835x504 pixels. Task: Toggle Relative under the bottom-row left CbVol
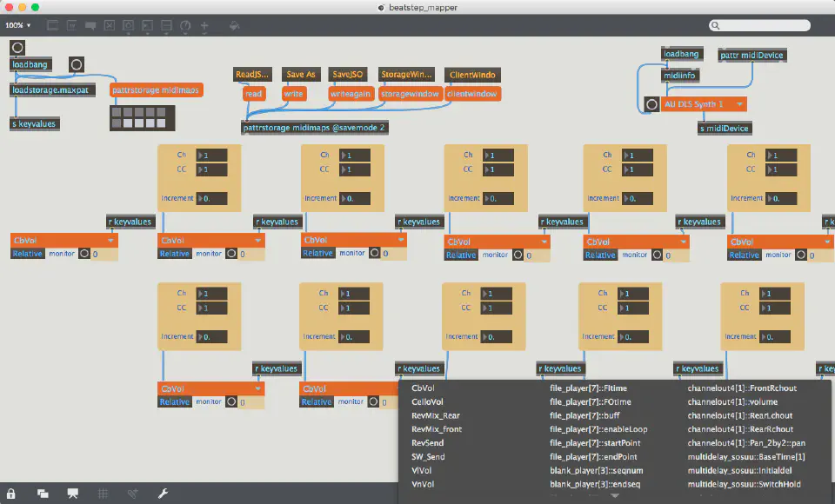click(x=175, y=401)
